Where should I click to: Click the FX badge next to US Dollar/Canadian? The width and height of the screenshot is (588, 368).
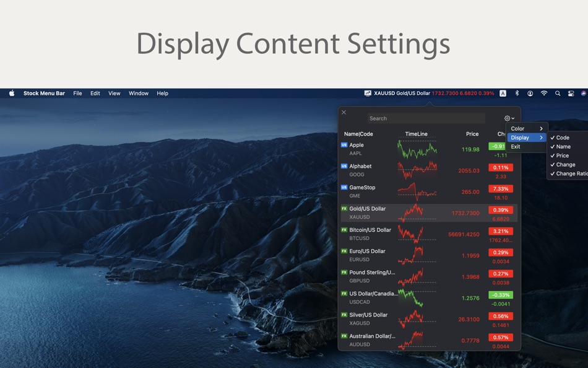pos(344,293)
